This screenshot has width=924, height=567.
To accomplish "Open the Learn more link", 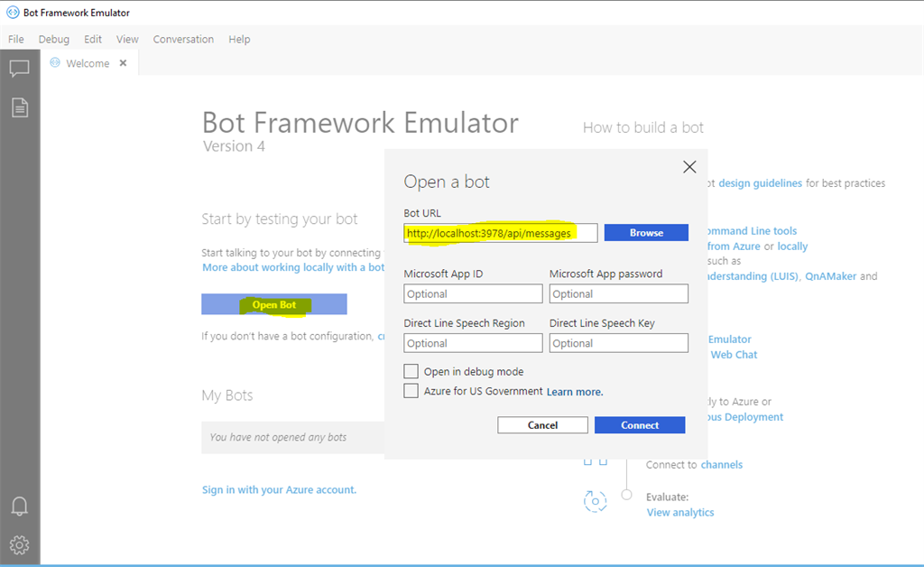I will (x=575, y=390).
